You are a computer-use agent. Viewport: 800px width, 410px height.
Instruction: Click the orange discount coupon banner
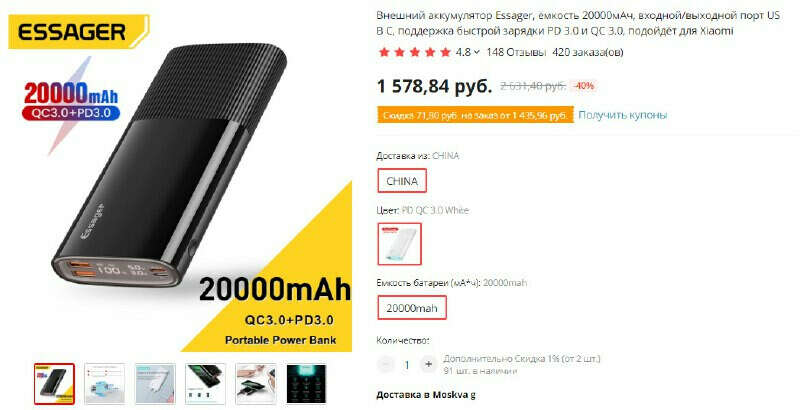474,115
